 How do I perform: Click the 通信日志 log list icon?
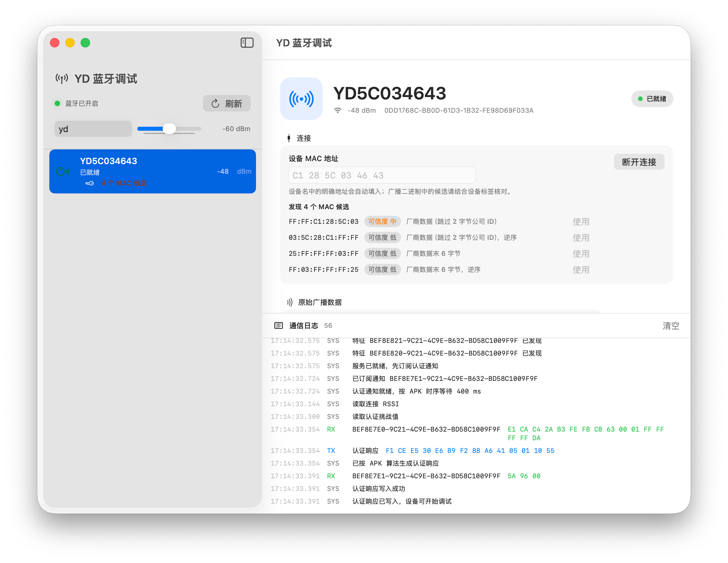click(x=279, y=326)
